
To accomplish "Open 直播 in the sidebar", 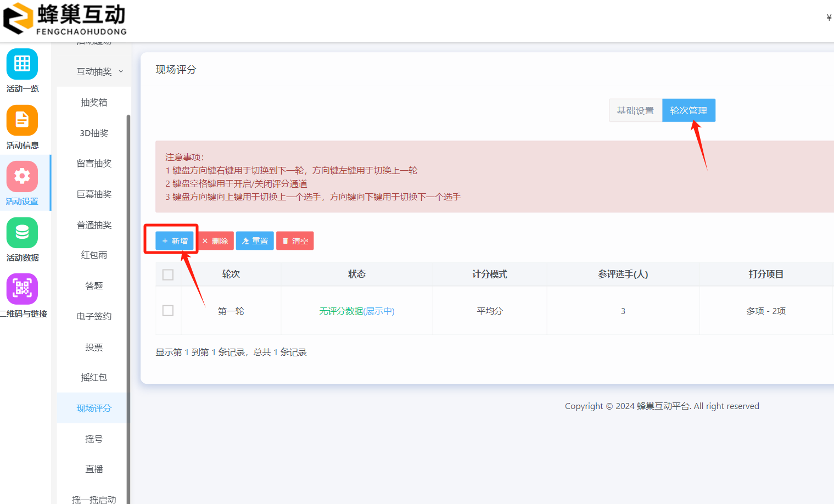I will pos(94,469).
